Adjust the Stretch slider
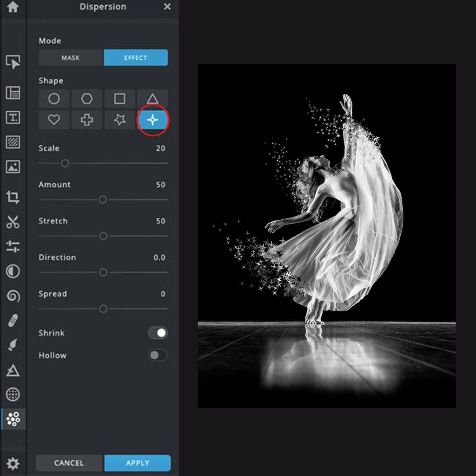This screenshot has width=476, height=476. point(103,236)
